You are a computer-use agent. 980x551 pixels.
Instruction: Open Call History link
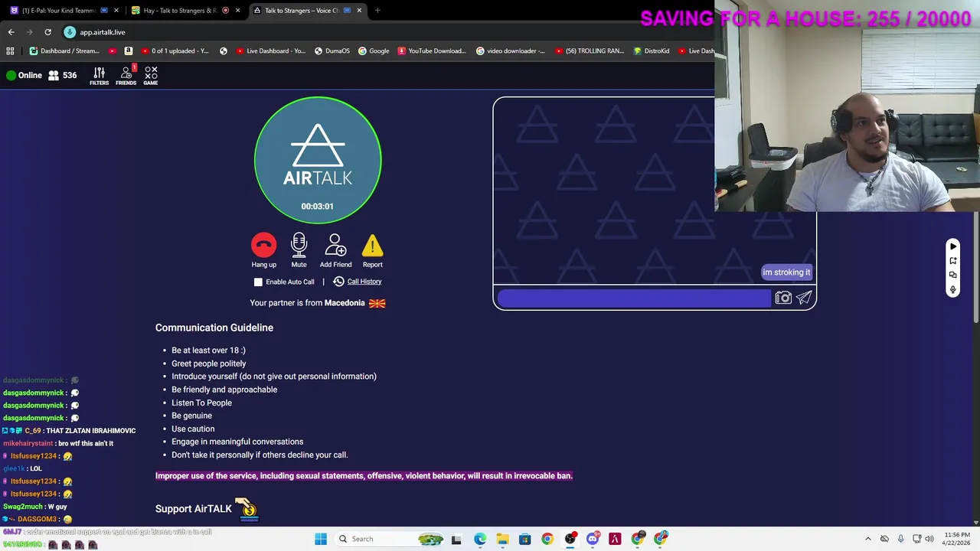[x=364, y=282]
